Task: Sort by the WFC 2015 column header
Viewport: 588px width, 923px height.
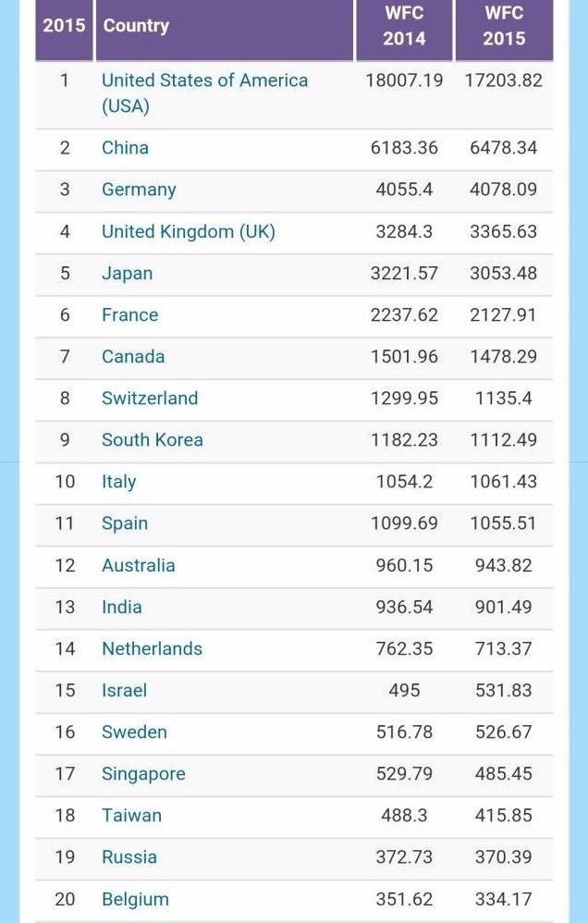Action: click(x=504, y=26)
